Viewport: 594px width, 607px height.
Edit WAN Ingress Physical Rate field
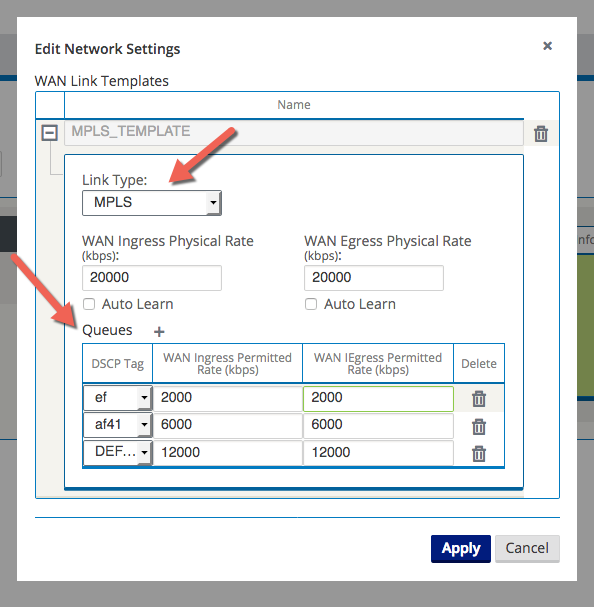[x=152, y=278]
